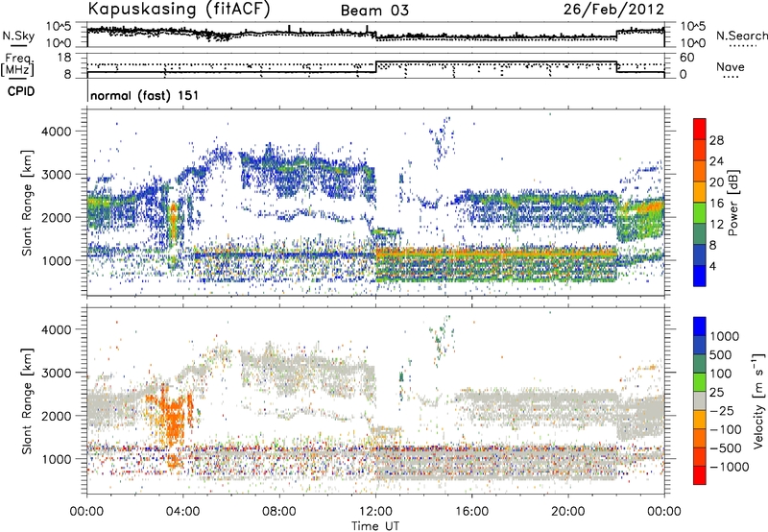
Task: Click the "N.Search" legend label
Action: [x=741, y=36]
